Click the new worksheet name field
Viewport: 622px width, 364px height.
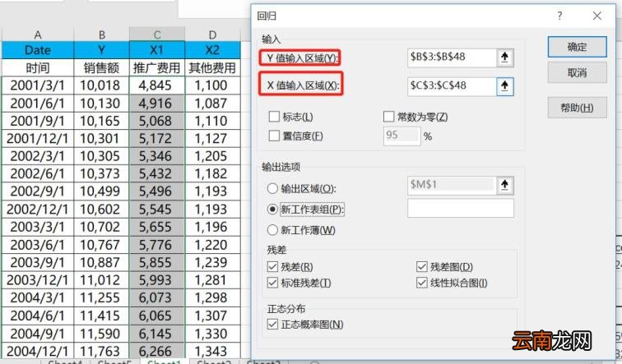(461, 209)
